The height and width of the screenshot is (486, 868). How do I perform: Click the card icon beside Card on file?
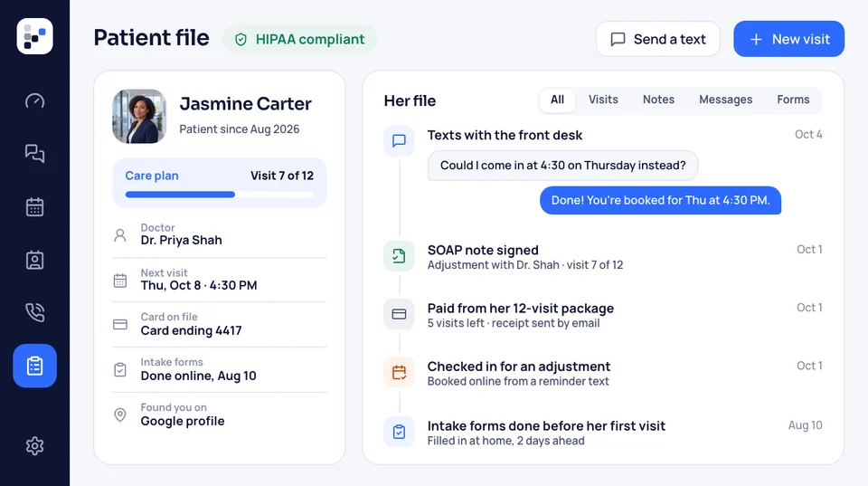[x=120, y=325]
